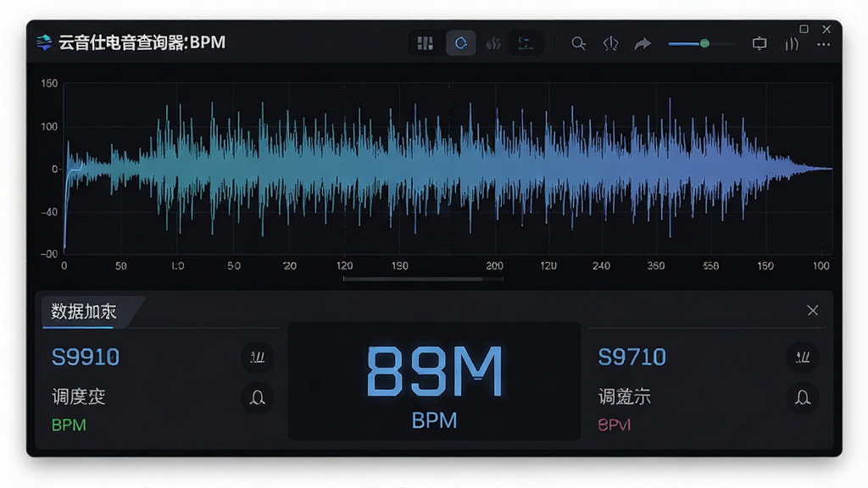
Task: Close the application window
Action: pos(826,29)
